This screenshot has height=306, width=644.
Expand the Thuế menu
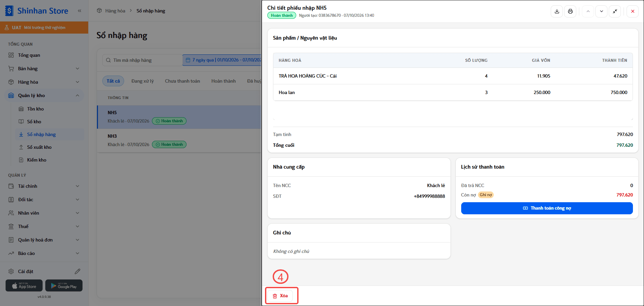pos(44,226)
